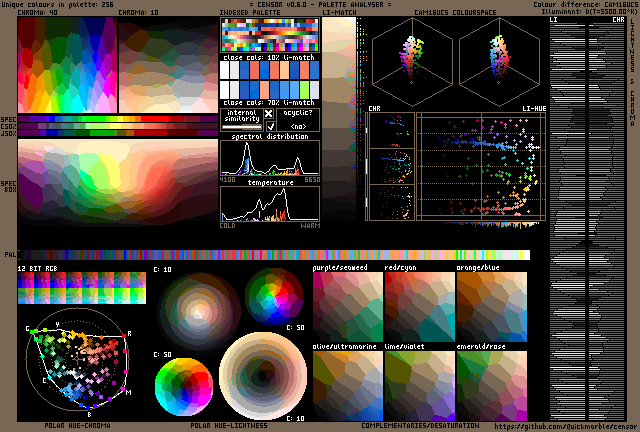The height and width of the screenshot is (432, 640).
Task: Click the 'INDEXED PALETTE' heading
Action: tap(250, 13)
